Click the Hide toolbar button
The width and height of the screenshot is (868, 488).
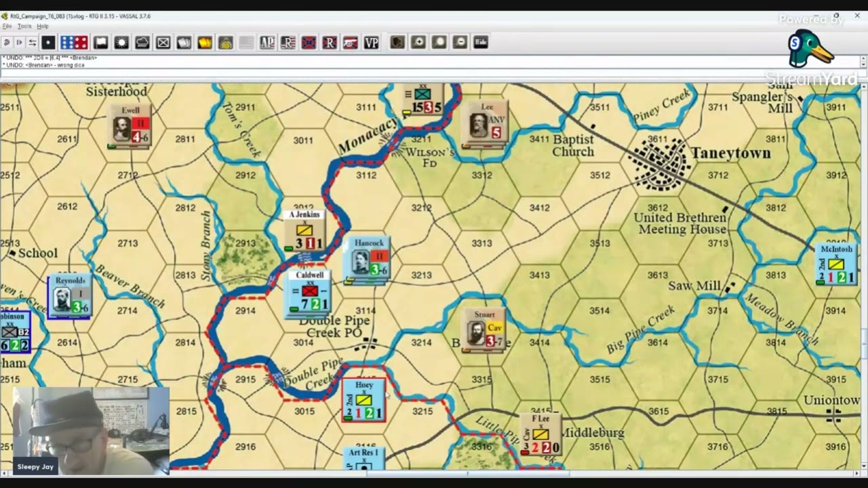click(481, 43)
